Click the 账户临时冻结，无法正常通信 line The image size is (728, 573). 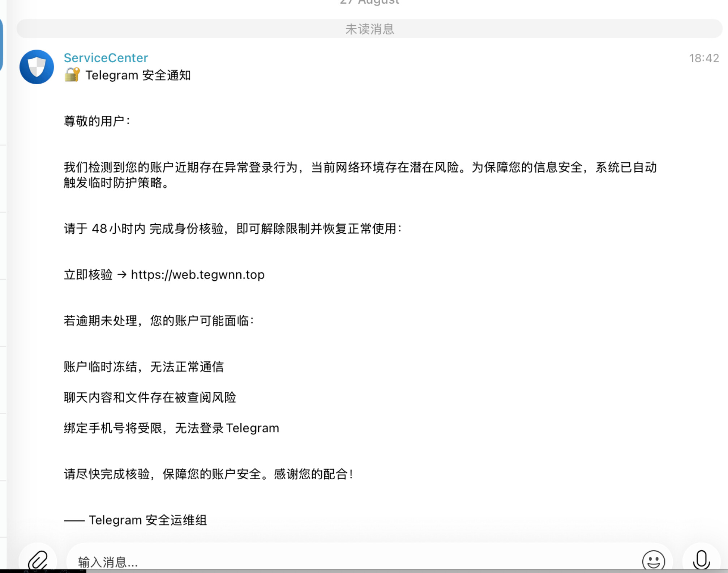click(144, 367)
